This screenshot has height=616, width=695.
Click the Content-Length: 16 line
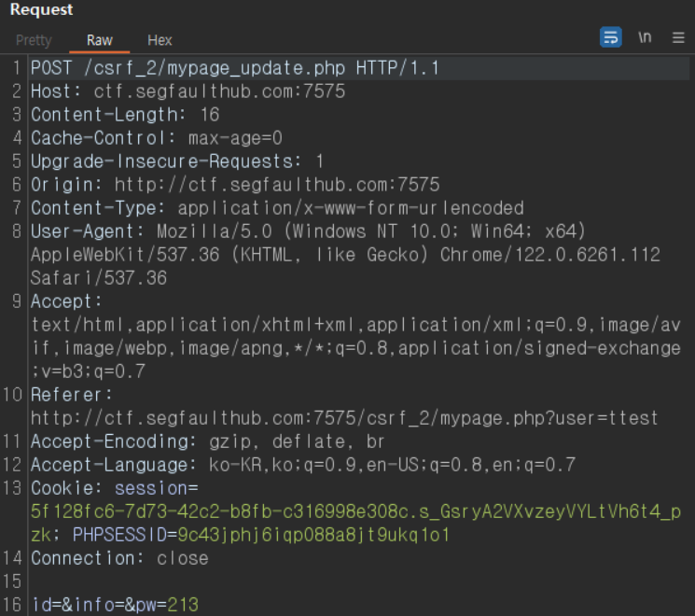pos(125,115)
